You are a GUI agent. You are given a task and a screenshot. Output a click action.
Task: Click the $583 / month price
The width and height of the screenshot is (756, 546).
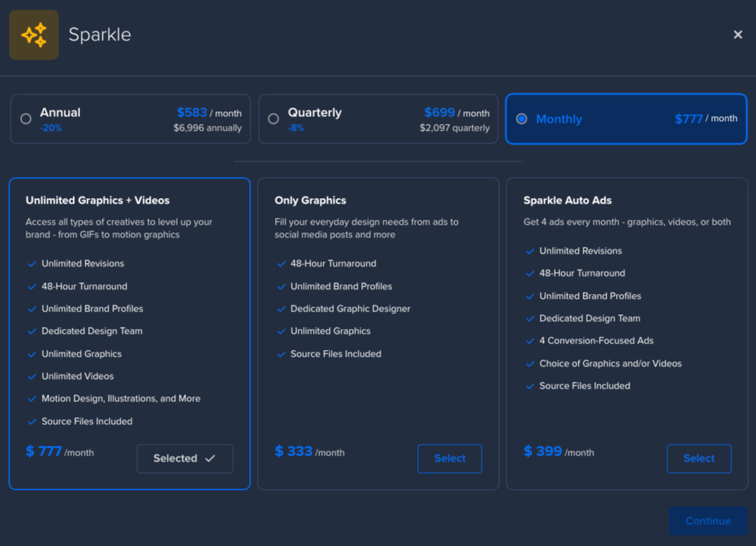pos(209,113)
